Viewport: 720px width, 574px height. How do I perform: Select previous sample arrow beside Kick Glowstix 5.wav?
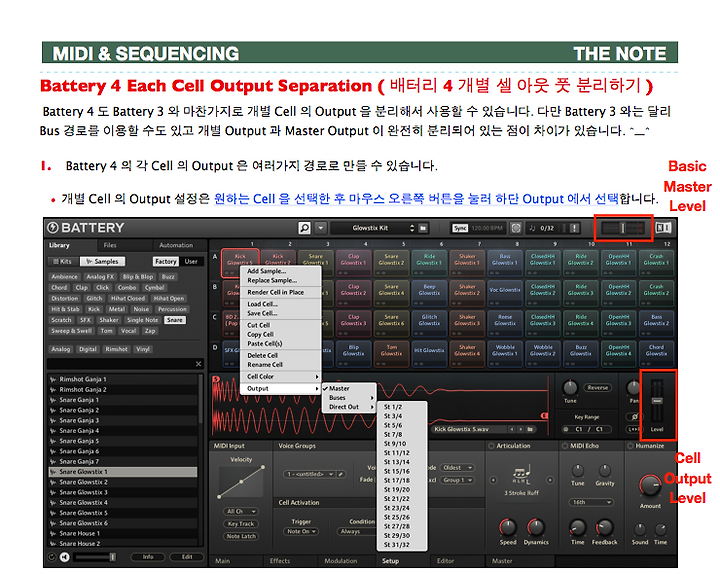coord(512,429)
